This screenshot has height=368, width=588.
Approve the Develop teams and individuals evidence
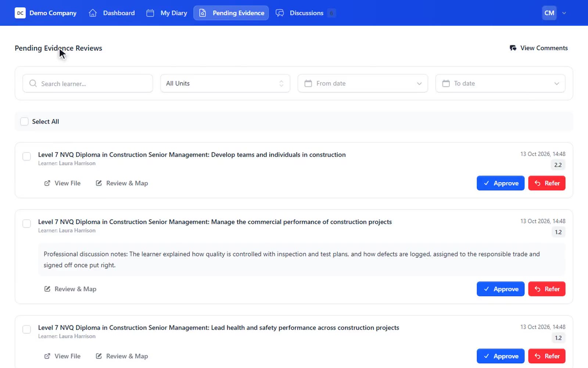coord(501,183)
